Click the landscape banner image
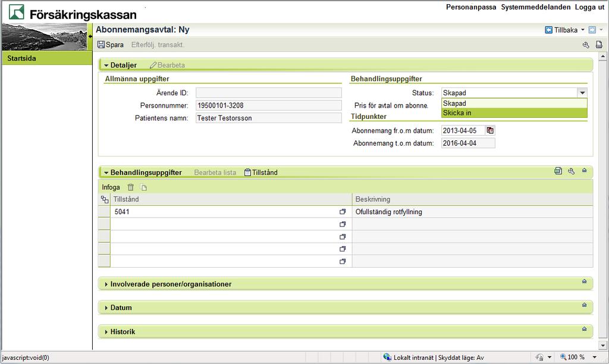Screen dimensions: 609x364 pyautogui.click(x=44, y=37)
